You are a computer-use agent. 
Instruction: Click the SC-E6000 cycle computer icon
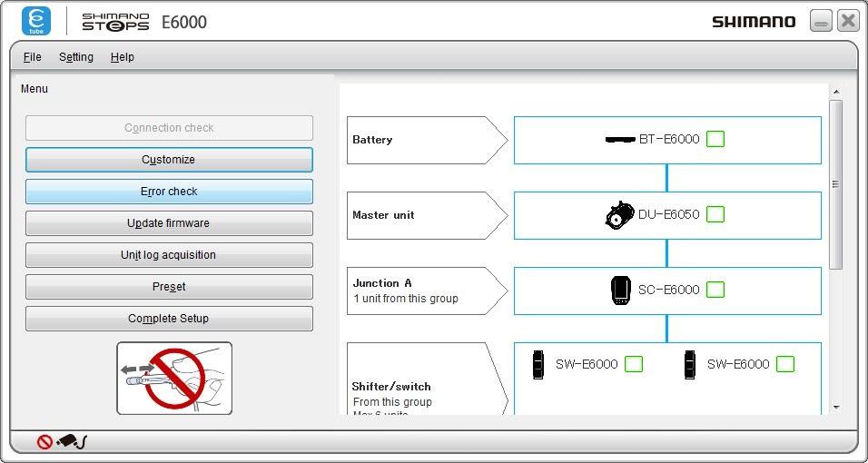point(620,291)
